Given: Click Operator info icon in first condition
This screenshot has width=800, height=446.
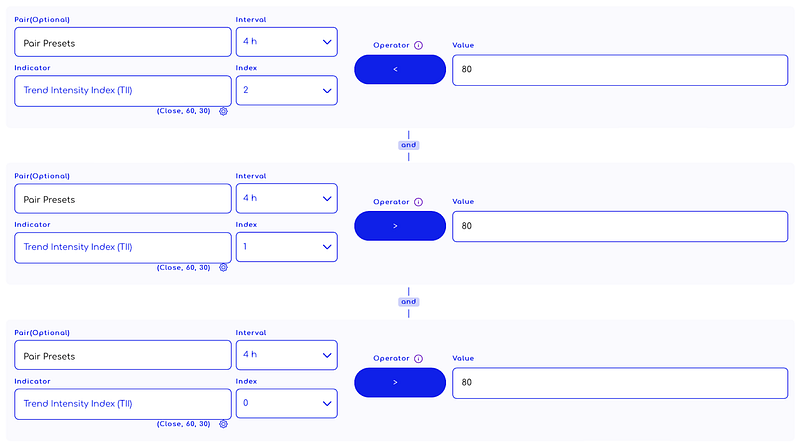Looking at the screenshot, I should click(419, 45).
